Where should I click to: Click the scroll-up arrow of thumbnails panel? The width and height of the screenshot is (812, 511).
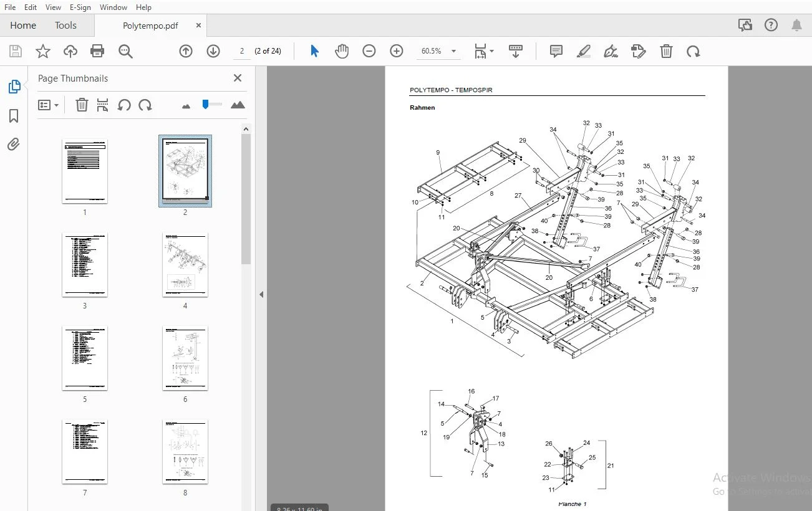tap(246, 128)
